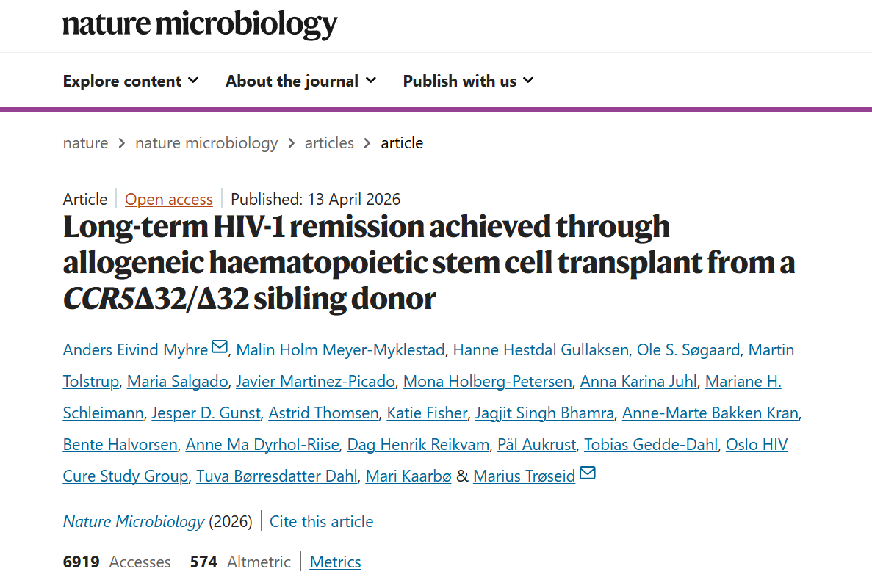Image resolution: width=872 pixels, height=588 pixels.
Task: Click author Mari Kaarbø's name
Action: pyautogui.click(x=408, y=476)
